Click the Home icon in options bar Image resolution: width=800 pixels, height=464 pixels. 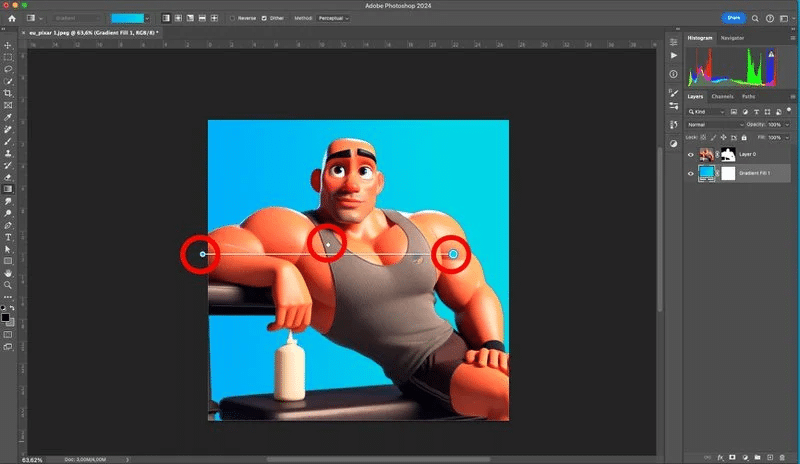click(11, 18)
